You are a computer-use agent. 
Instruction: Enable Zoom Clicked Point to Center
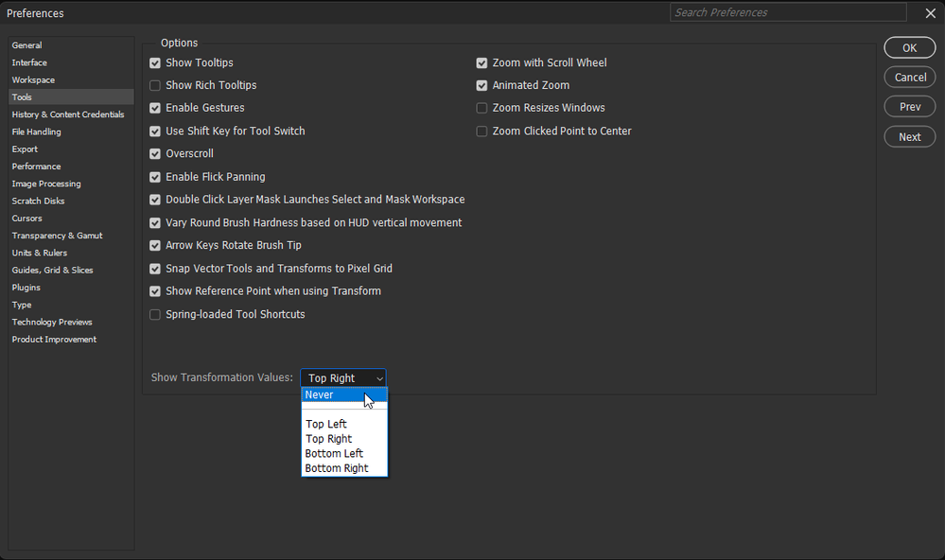(481, 131)
